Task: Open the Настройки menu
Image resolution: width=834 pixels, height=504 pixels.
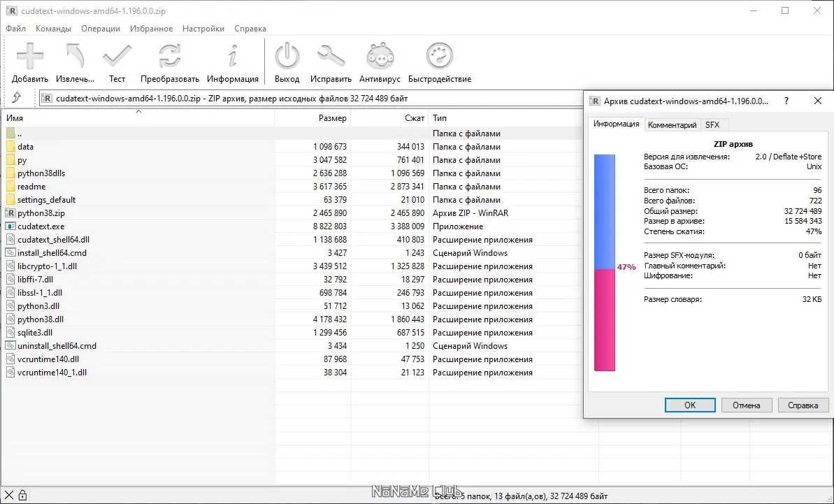Action: (203, 29)
